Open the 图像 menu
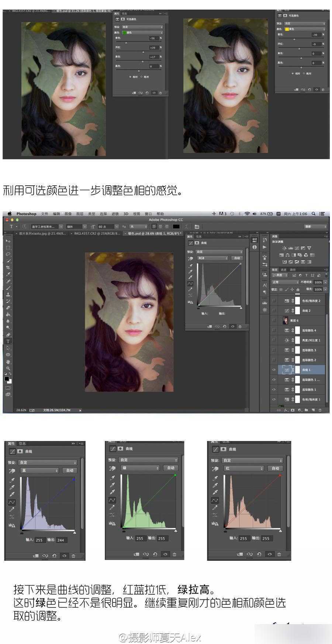332x644 pixels. coord(68,214)
